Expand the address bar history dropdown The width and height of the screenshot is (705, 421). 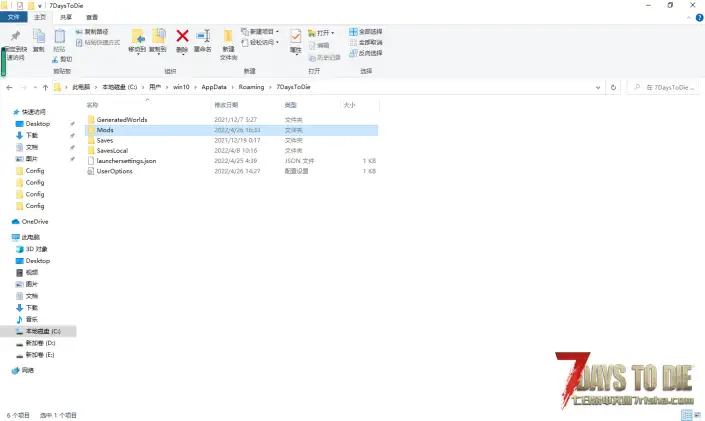click(x=598, y=88)
